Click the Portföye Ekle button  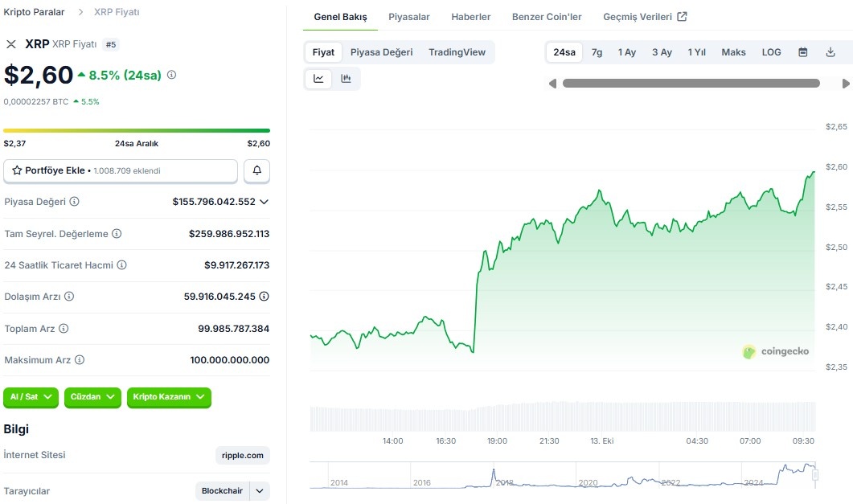point(121,170)
